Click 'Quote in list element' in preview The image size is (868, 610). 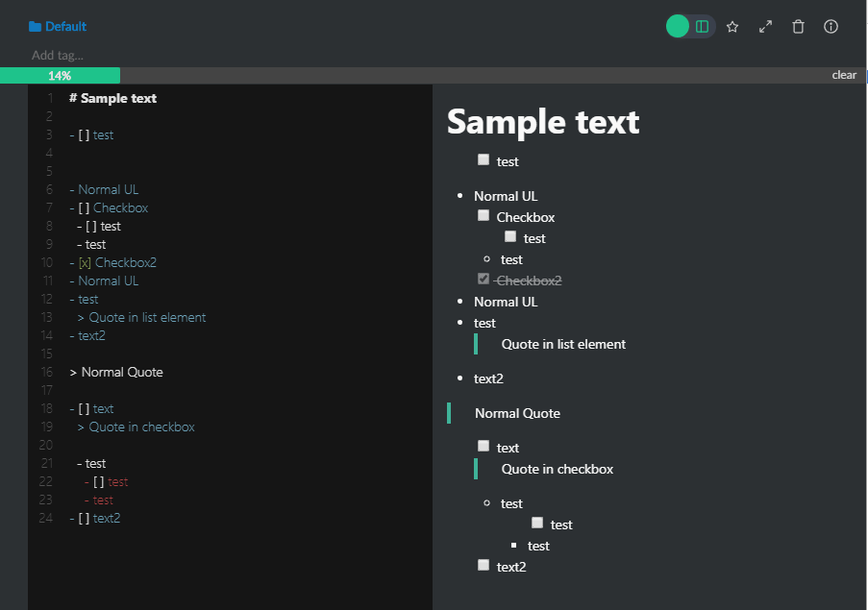(563, 344)
